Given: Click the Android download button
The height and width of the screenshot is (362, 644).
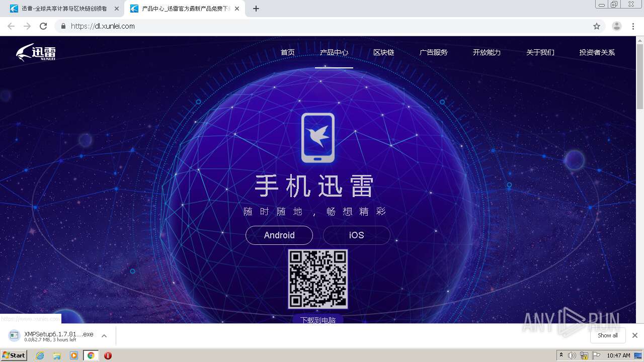Looking at the screenshot, I should pos(279,235).
